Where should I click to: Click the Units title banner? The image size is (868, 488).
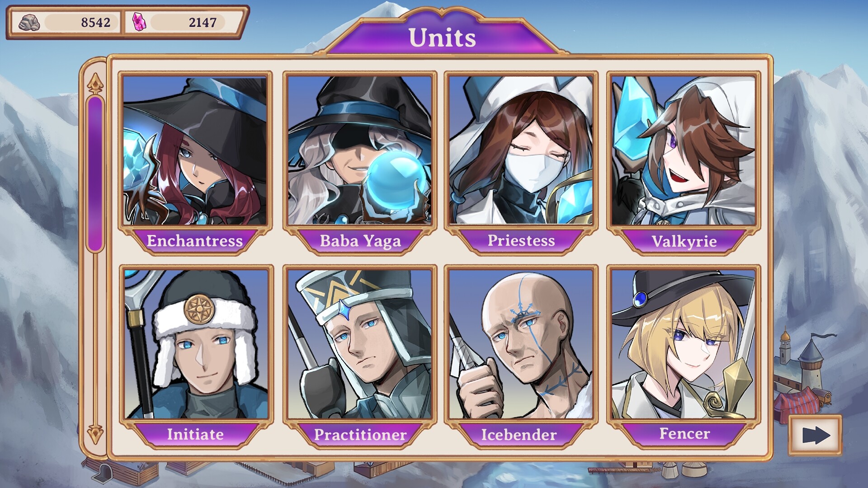click(x=442, y=38)
